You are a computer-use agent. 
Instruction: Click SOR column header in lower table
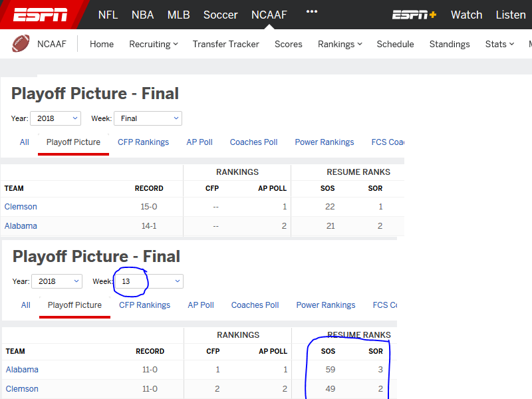coord(376,351)
